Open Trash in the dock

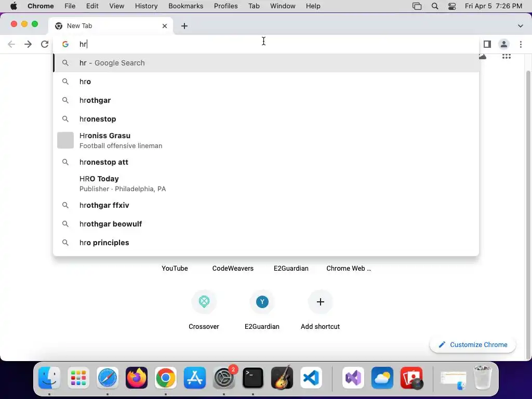(482, 378)
